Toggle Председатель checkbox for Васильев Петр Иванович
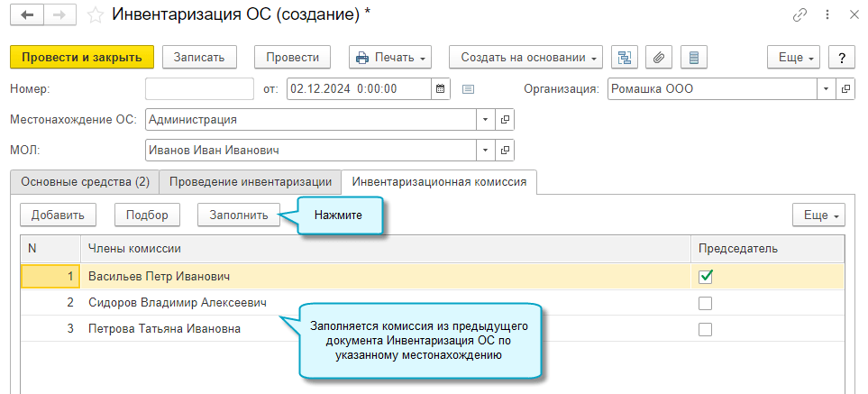The height and width of the screenshot is (394, 868). [705, 277]
